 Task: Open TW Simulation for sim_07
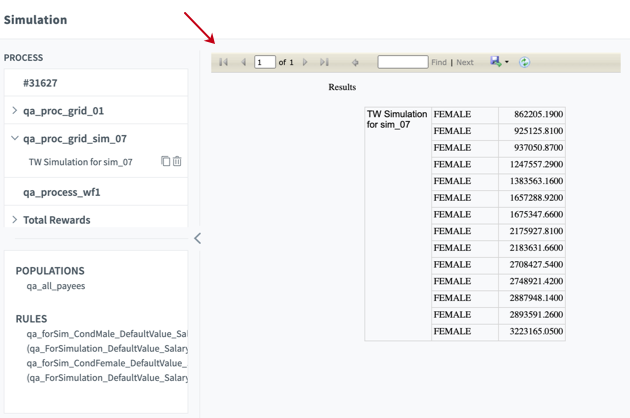(80, 162)
